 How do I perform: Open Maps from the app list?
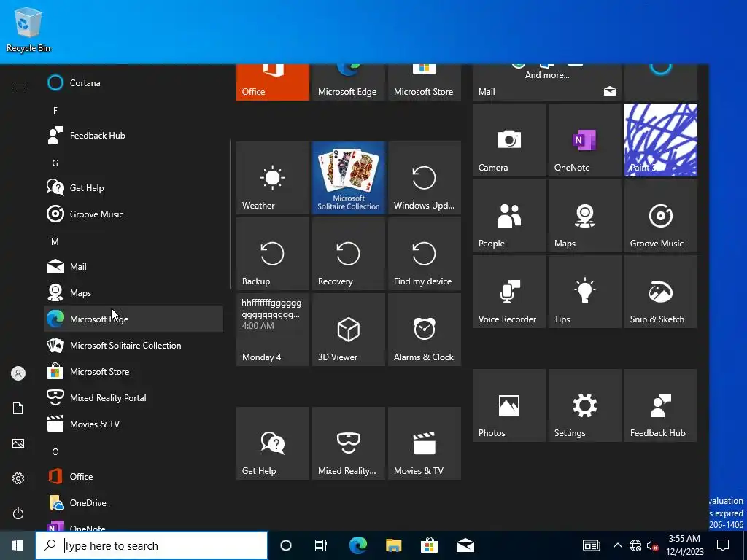133,292
